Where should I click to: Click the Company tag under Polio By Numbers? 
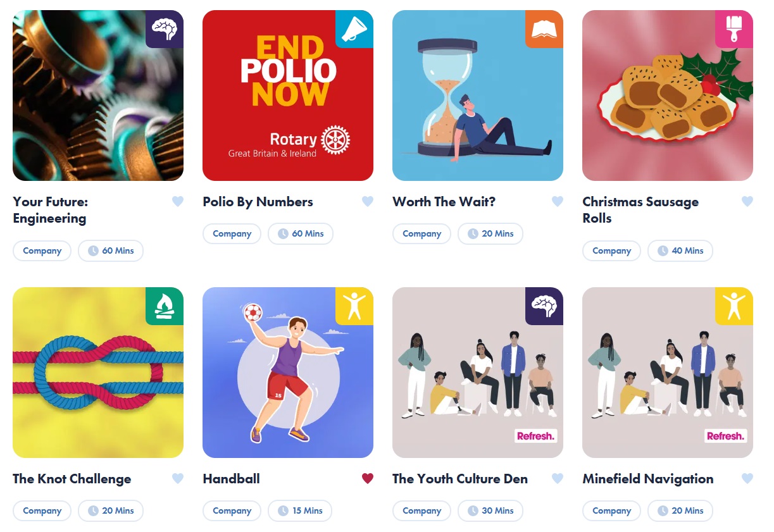coord(232,233)
